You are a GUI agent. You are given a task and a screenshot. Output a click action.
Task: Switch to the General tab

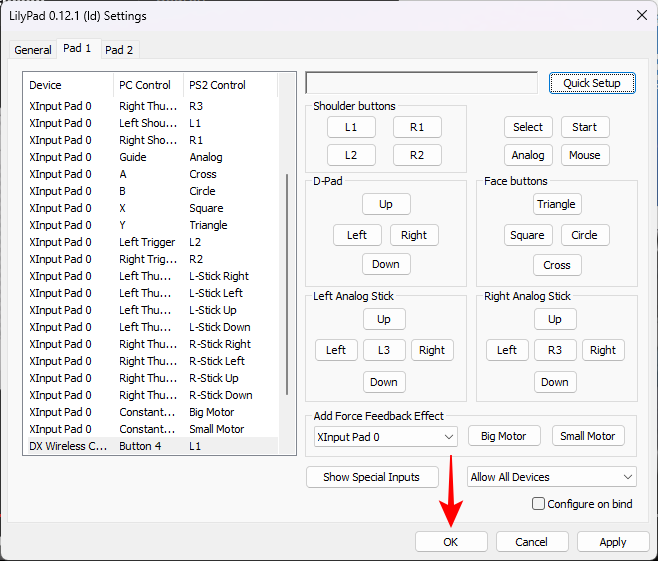(x=33, y=50)
